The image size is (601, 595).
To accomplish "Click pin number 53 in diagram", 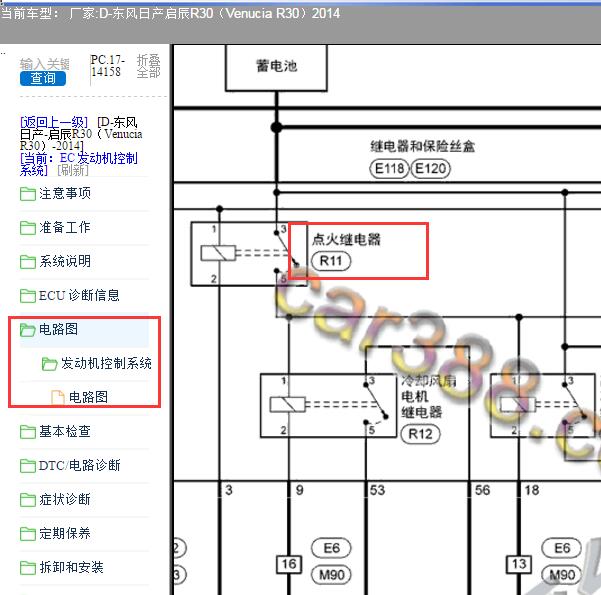I will point(377,490).
